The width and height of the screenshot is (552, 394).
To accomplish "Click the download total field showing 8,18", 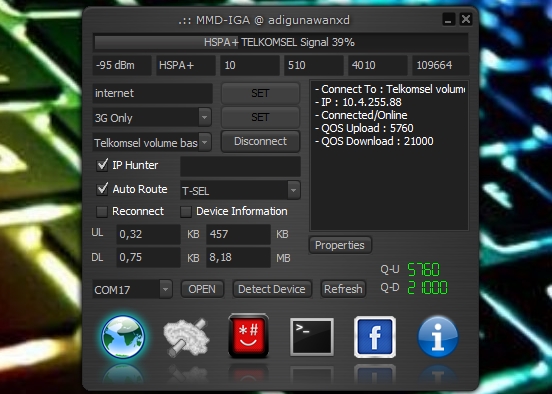I will pyautogui.click(x=238, y=257).
